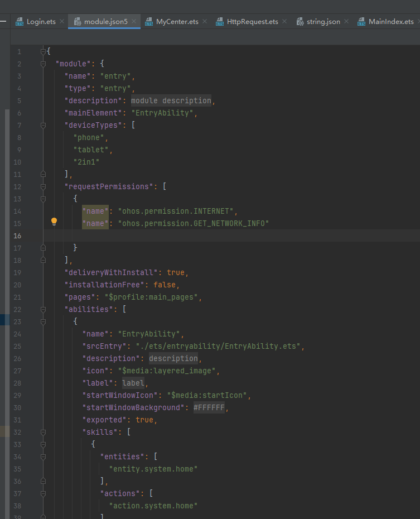Click the "phone" device type entry

click(x=89, y=137)
